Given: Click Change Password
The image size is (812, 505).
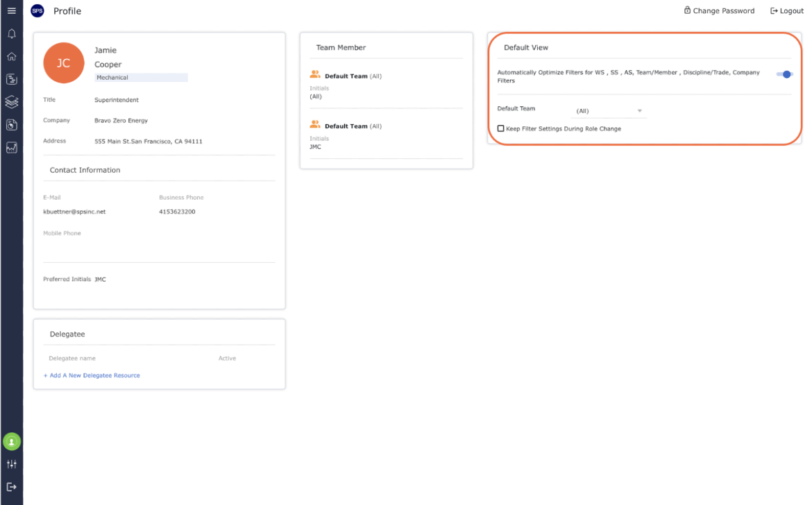Looking at the screenshot, I should 719,10.
